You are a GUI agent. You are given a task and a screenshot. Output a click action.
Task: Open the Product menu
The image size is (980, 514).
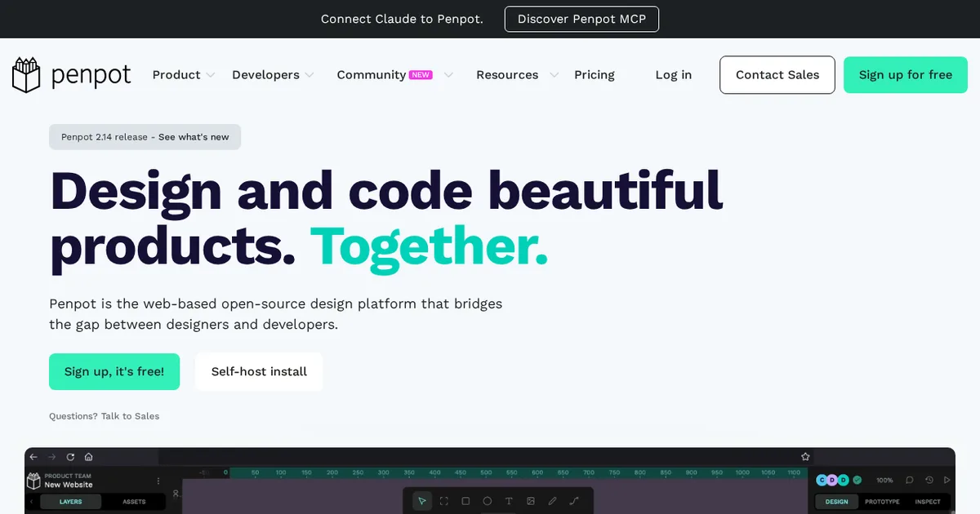click(176, 75)
